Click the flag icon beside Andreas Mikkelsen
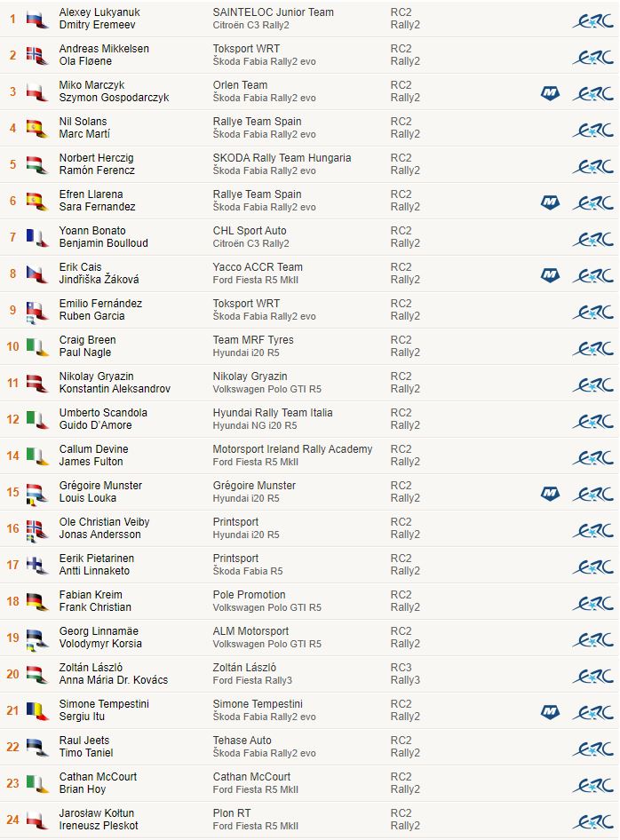This screenshot has width=620, height=840. [x=36, y=55]
